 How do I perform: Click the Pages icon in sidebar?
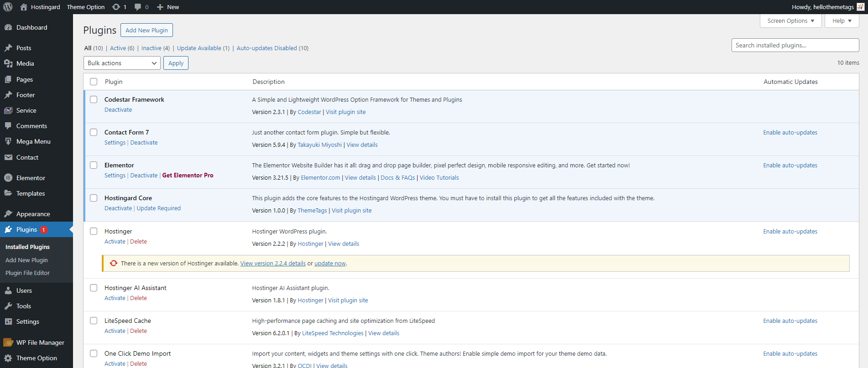(8, 79)
